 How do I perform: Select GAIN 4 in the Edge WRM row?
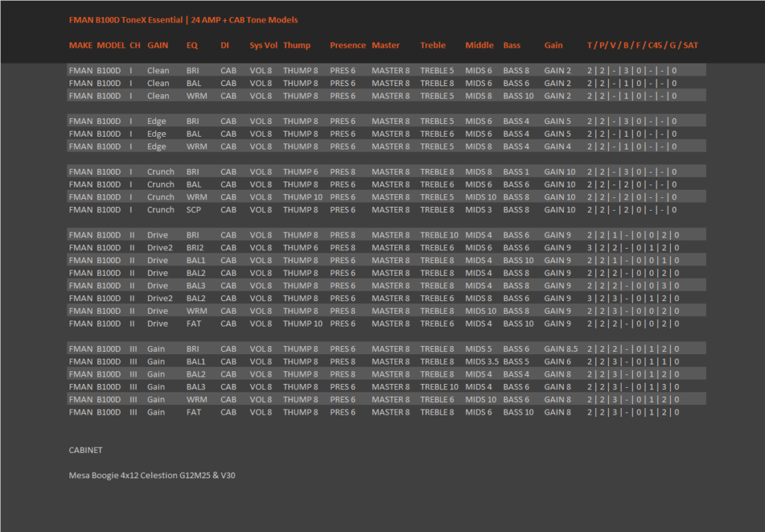click(557, 146)
